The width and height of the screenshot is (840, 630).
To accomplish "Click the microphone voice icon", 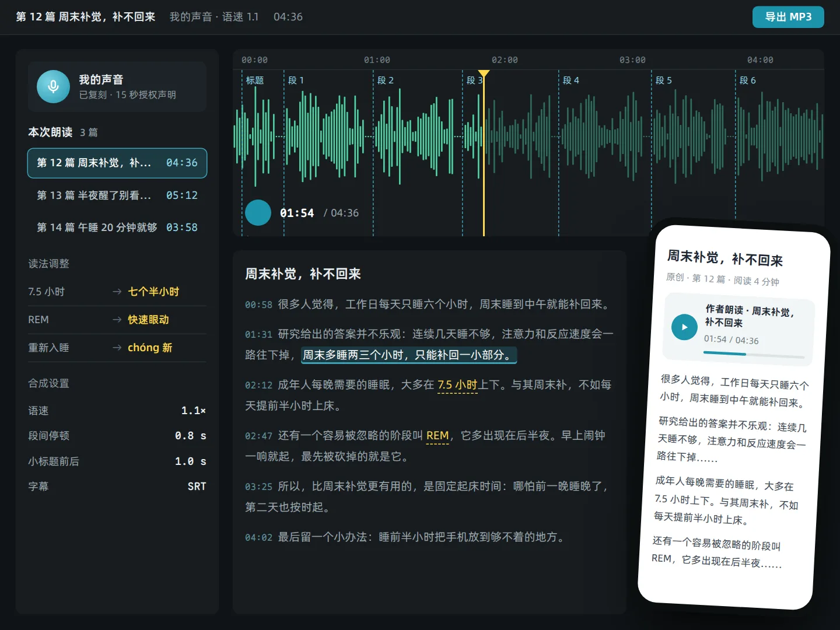I will [53, 86].
